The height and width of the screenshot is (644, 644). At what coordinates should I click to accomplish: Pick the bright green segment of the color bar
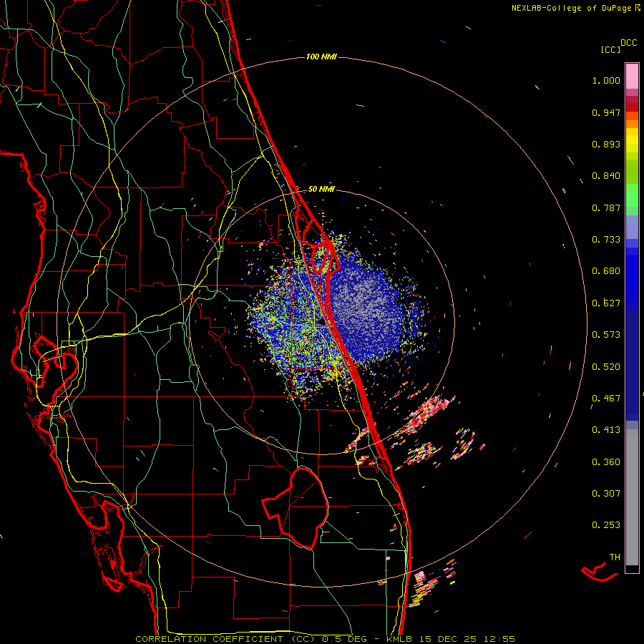coord(632,195)
